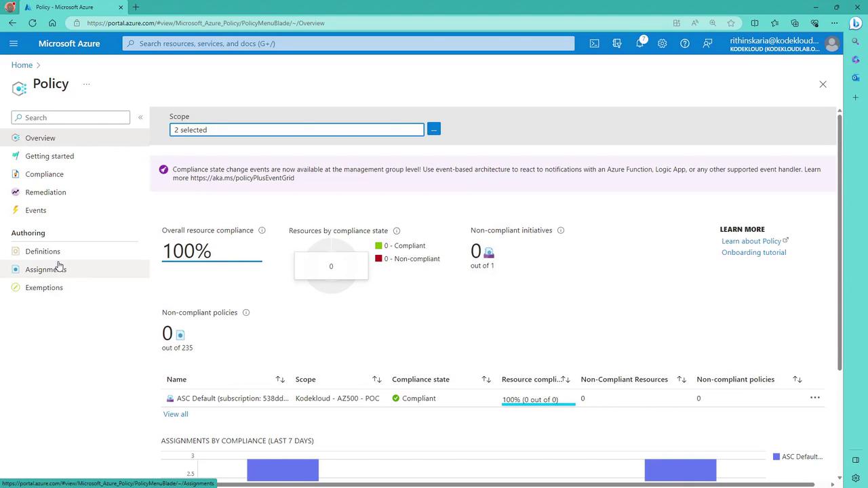
Task: Sort by Non-Compliant Resources column
Action: (682, 380)
